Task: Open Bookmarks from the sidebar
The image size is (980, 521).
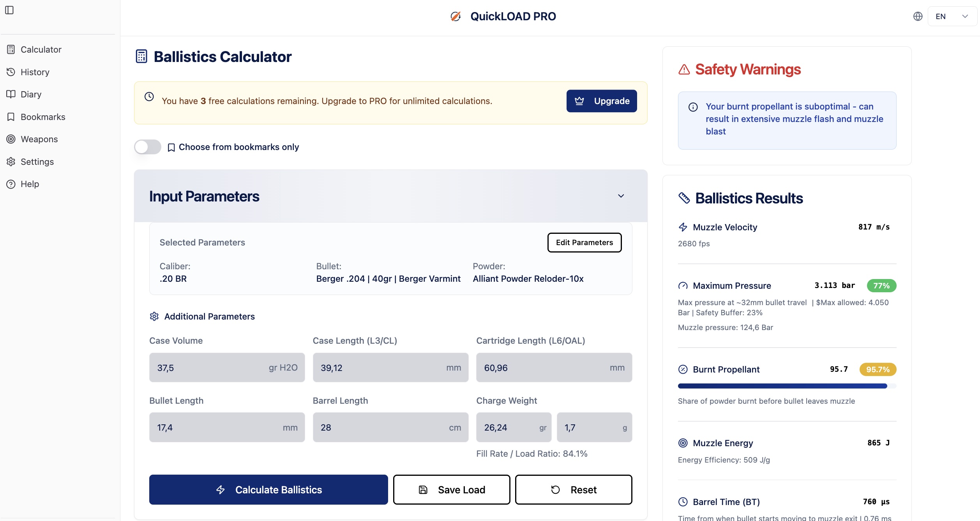Action: tap(43, 117)
